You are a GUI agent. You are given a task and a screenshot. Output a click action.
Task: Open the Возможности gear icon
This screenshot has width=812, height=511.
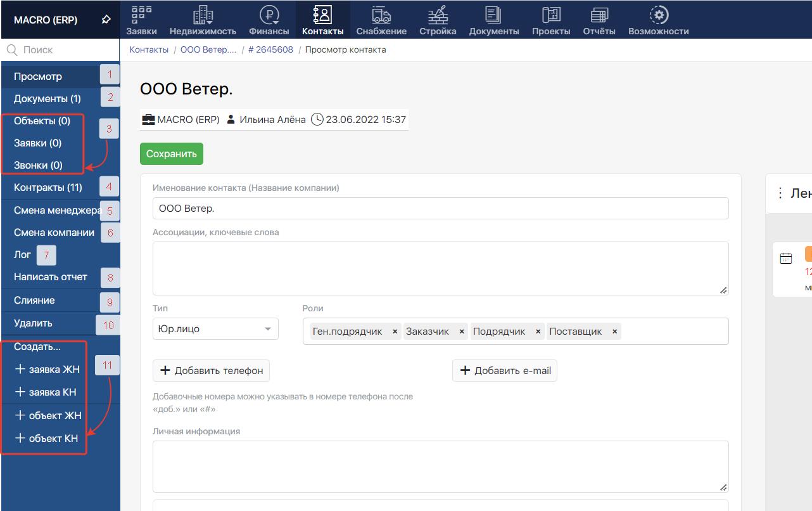pyautogui.click(x=658, y=15)
